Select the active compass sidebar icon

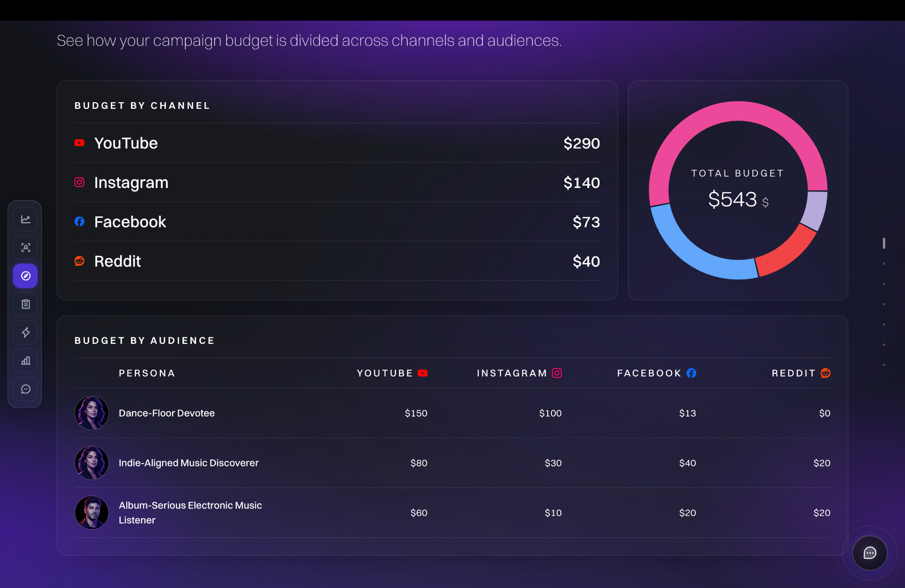pyautogui.click(x=25, y=276)
